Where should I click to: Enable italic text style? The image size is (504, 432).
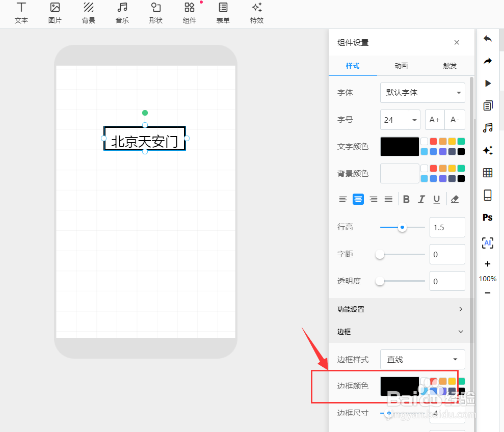(x=421, y=199)
